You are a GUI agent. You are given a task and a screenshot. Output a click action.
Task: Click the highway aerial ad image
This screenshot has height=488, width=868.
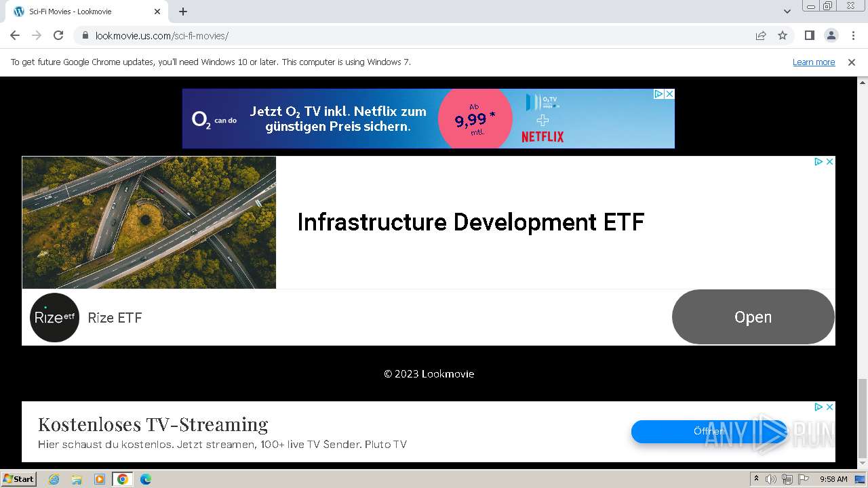point(149,222)
